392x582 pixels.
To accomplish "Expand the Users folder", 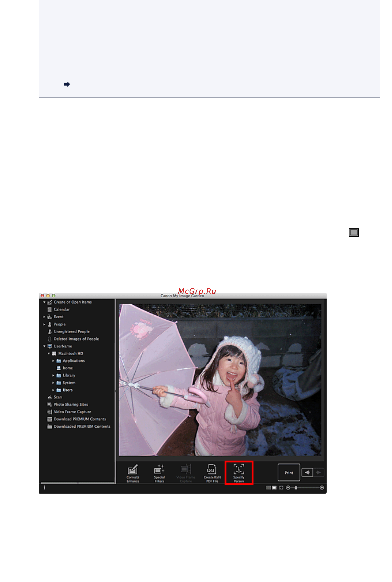I will coord(53,390).
